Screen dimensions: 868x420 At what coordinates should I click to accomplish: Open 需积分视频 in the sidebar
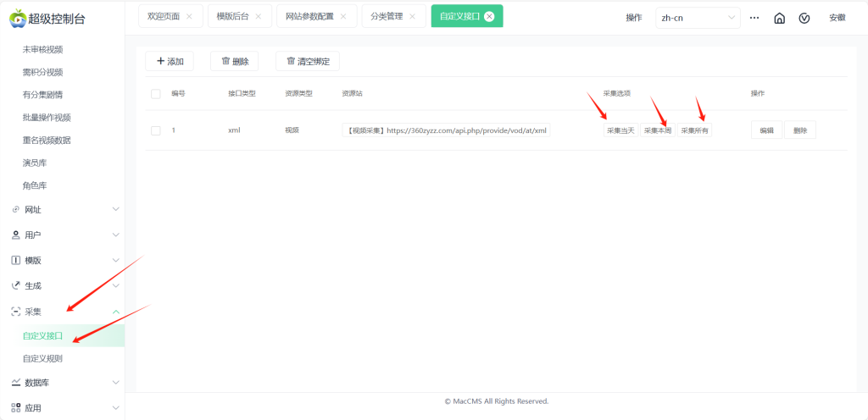tap(42, 72)
